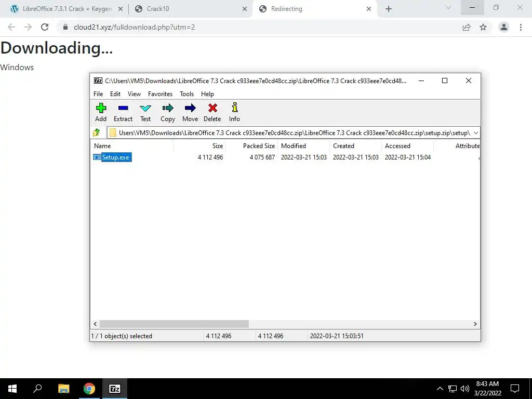This screenshot has width=532, height=399.
Task: Share this page from the address bar
Action: pyautogui.click(x=467, y=27)
